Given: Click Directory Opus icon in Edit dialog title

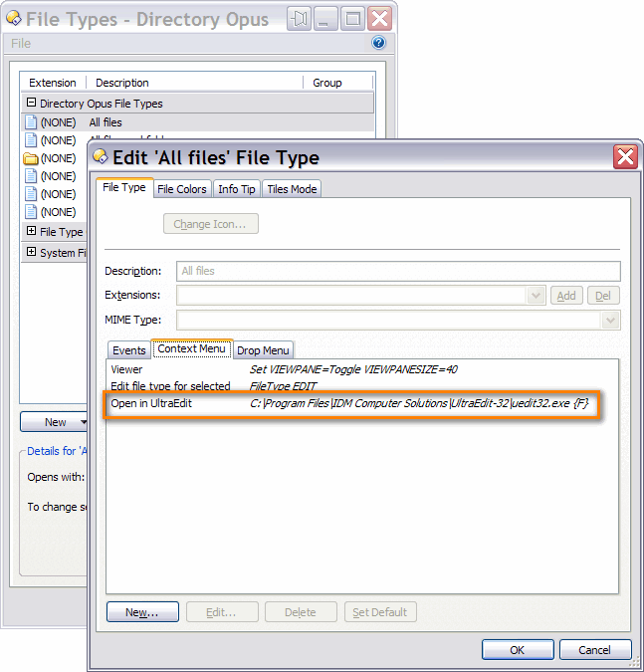Looking at the screenshot, I should pyautogui.click(x=101, y=157).
